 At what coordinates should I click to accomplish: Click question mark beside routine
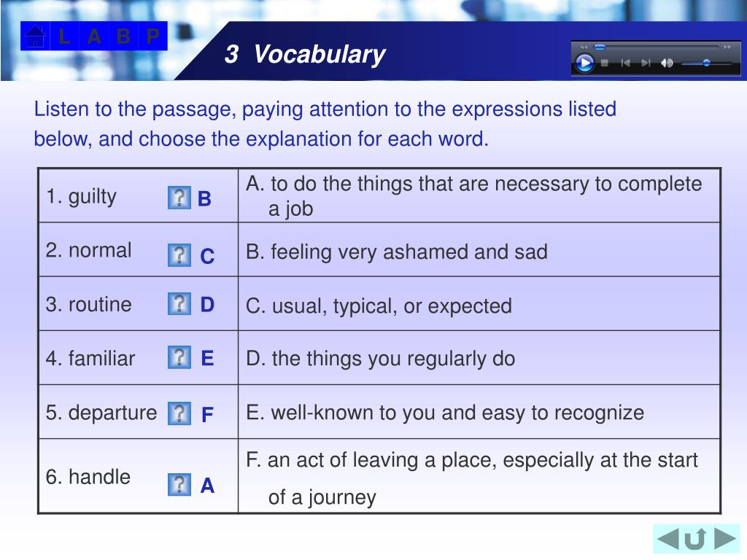179,303
